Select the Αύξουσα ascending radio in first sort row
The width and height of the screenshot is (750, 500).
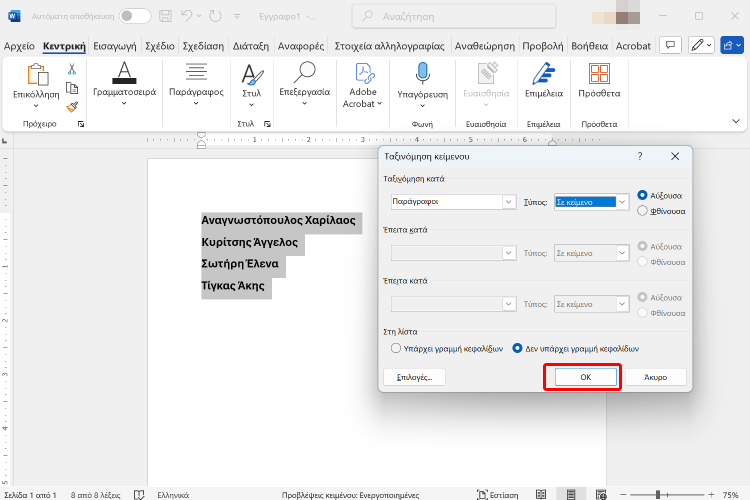pyautogui.click(x=642, y=195)
